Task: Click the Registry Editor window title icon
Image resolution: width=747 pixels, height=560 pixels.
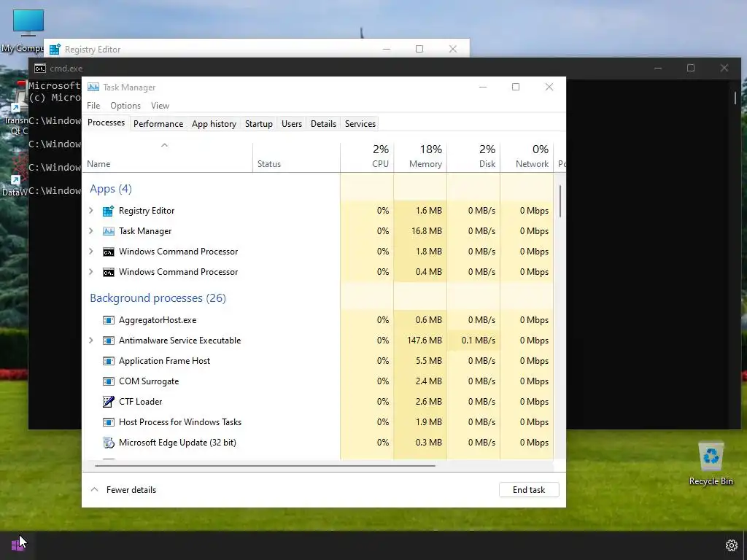Action: pyautogui.click(x=55, y=49)
